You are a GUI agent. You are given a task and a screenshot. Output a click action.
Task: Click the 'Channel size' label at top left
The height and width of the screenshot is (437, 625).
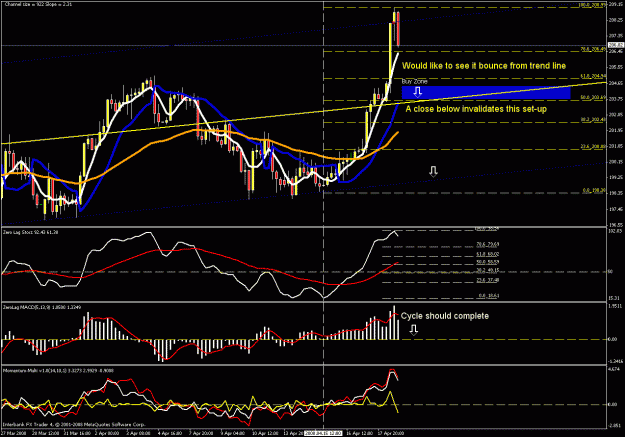pos(38,4)
